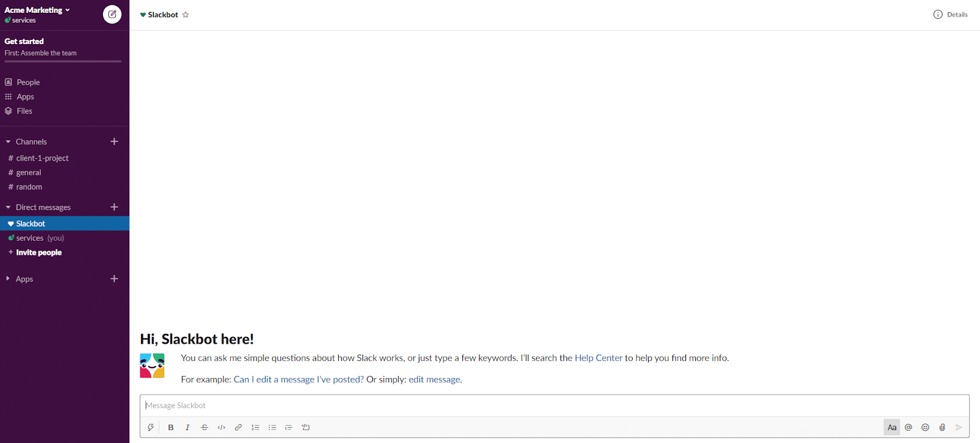The width and height of the screenshot is (980, 443).
Task: Toggle the Aa formatting toolbar visibility
Action: click(892, 428)
